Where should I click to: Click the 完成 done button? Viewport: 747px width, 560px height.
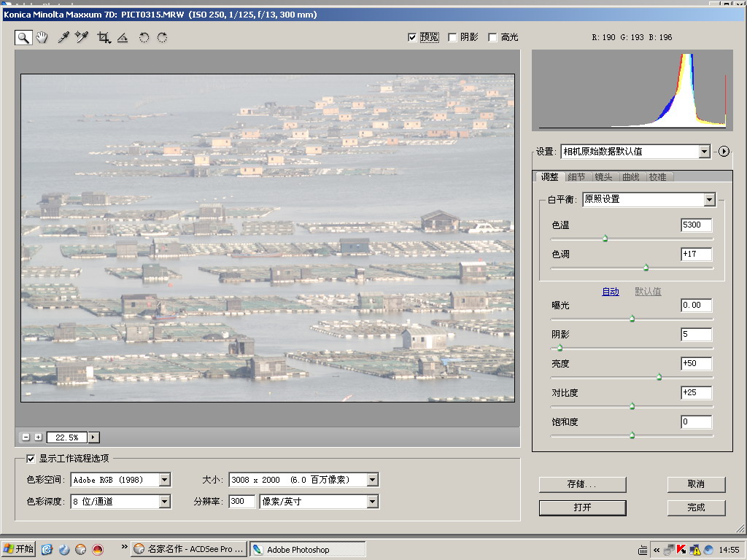pyautogui.click(x=696, y=507)
